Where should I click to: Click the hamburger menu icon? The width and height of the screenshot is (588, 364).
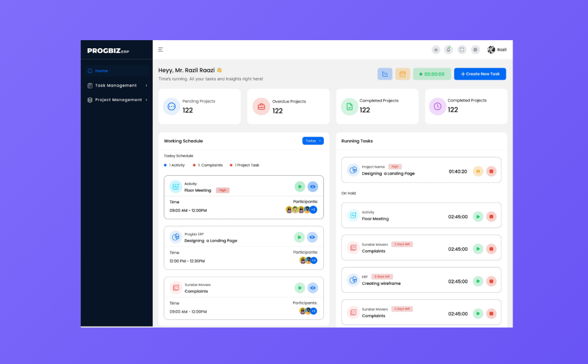[161, 50]
